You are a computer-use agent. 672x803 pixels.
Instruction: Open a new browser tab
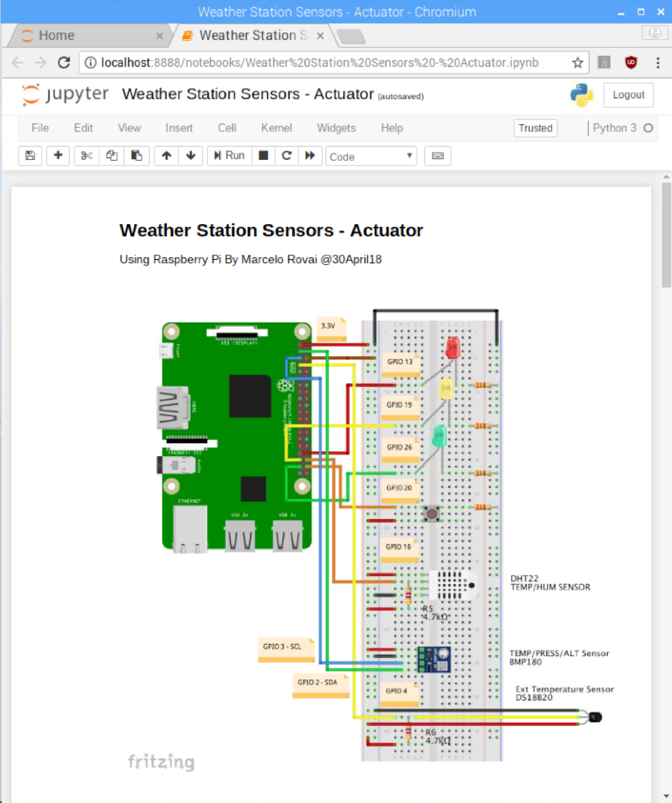pyautogui.click(x=352, y=36)
